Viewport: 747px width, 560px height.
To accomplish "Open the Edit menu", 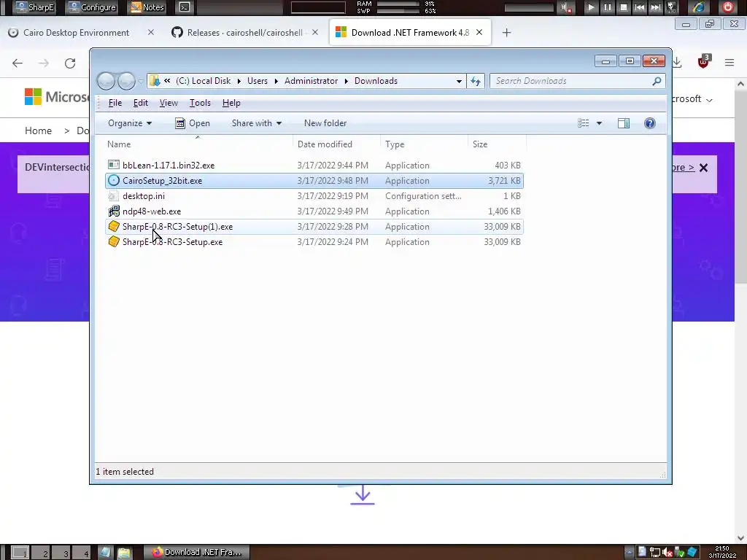I will click(141, 103).
